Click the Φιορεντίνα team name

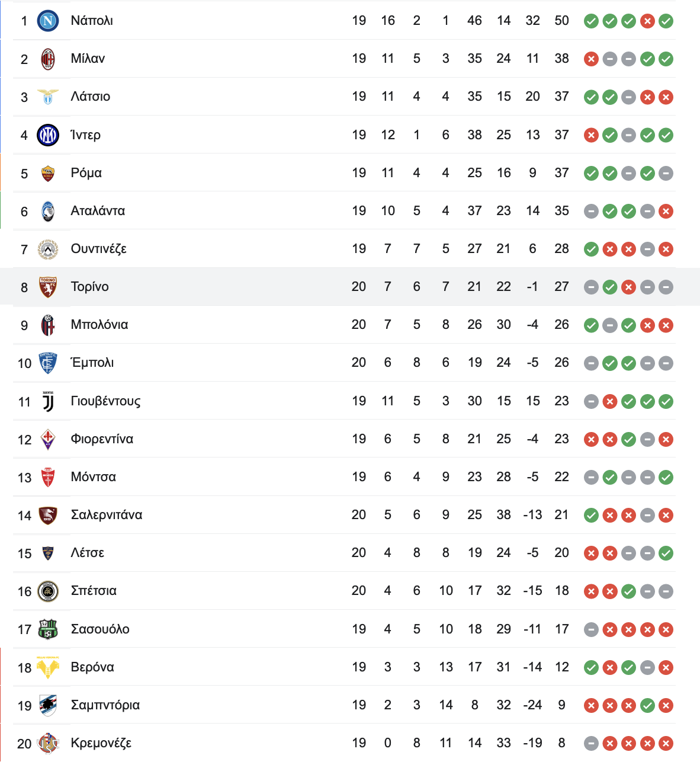(102, 439)
